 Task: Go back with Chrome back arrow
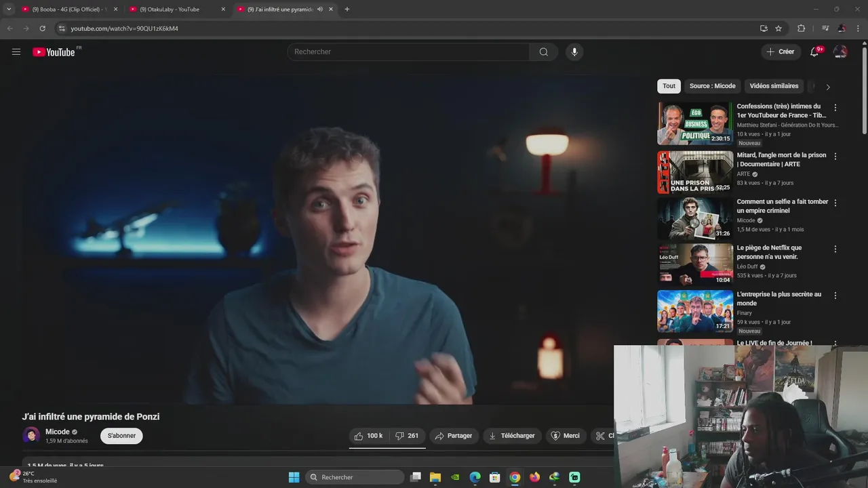[x=9, y=28]
